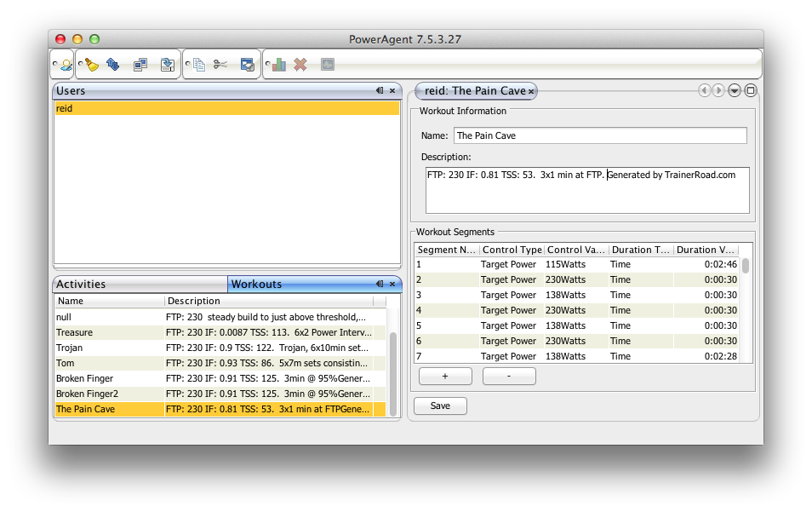
Task: Remove a segment with the - button
Action: tap(509, 377)
